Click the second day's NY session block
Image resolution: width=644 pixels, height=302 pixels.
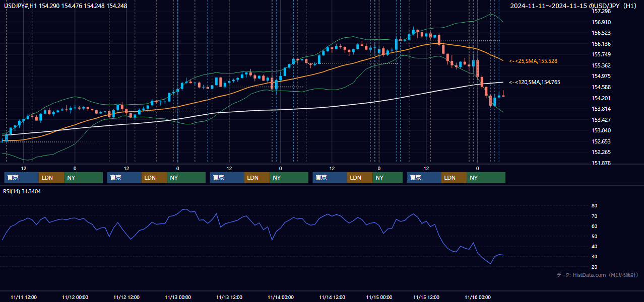(186, 178)
